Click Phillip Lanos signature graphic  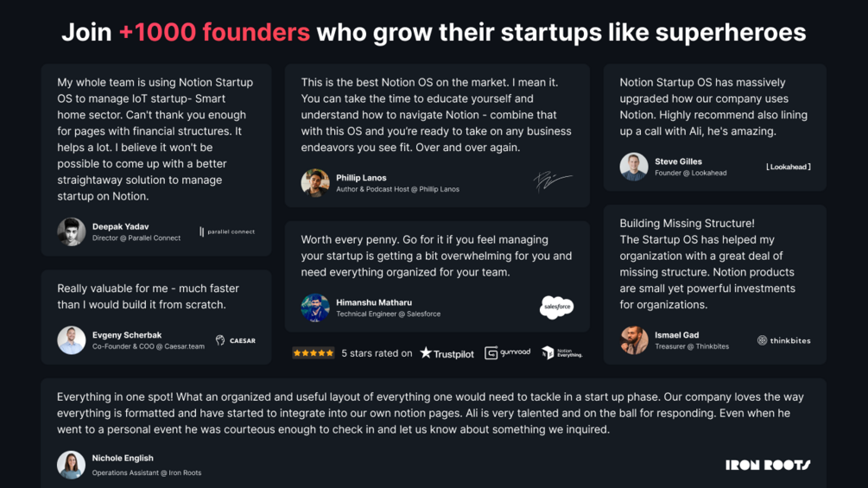[553, 181]
